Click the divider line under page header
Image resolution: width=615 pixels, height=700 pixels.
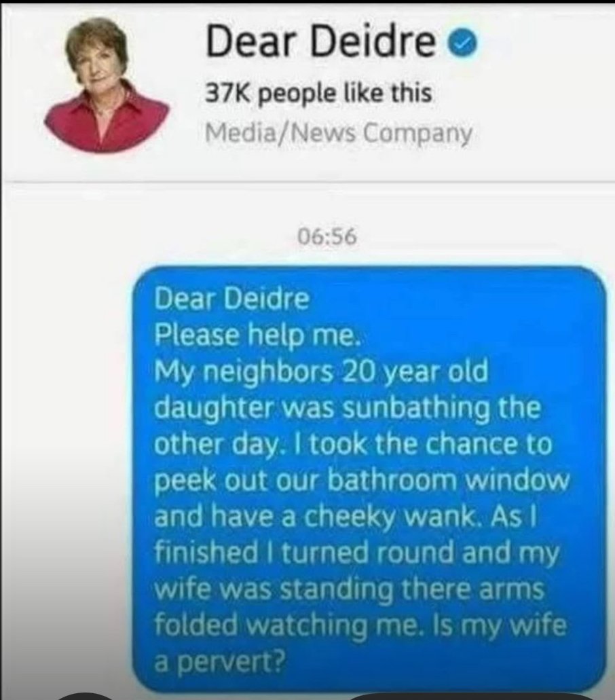pyautogui.click(x=307, y=182)
